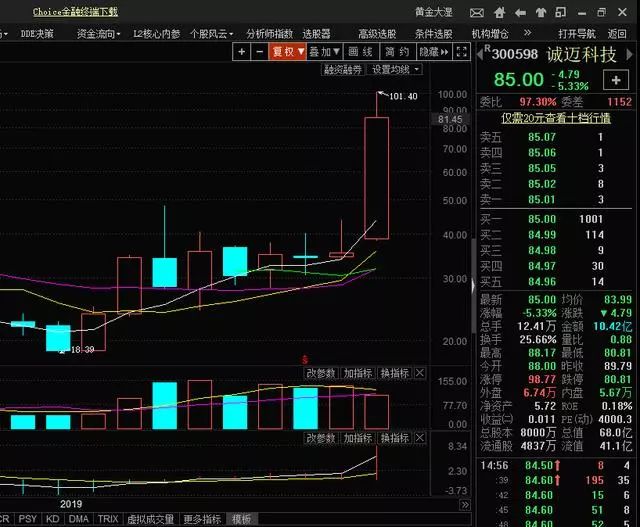Select the 模板 tab

pyautogui.click(x=242, y=519)
